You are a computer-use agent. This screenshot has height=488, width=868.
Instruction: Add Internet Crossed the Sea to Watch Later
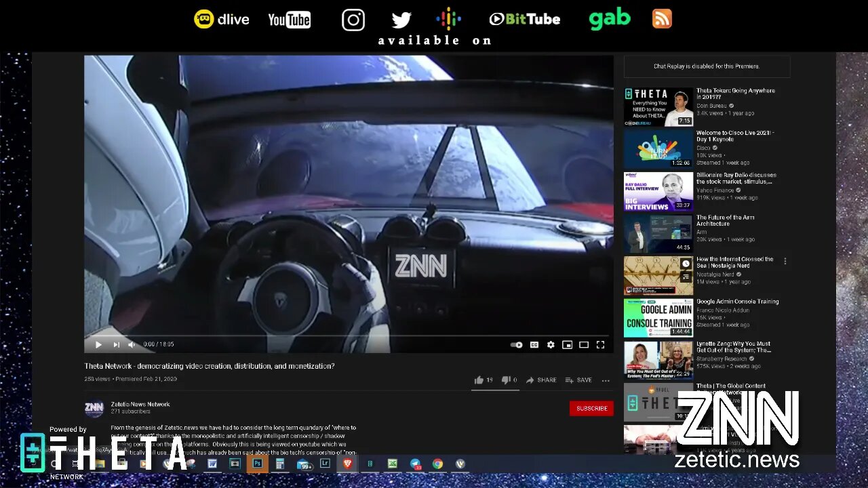[686, 264]
